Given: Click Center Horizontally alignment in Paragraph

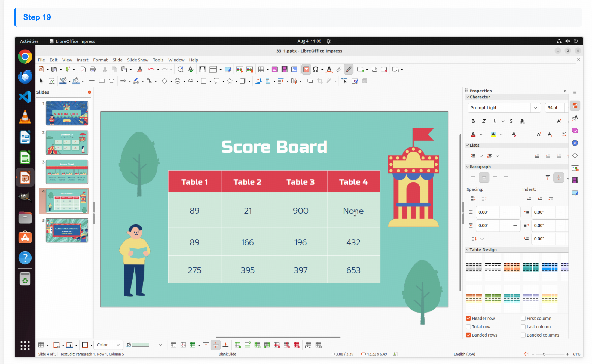Looking at the screenshot, I should (x=484, y=178).
